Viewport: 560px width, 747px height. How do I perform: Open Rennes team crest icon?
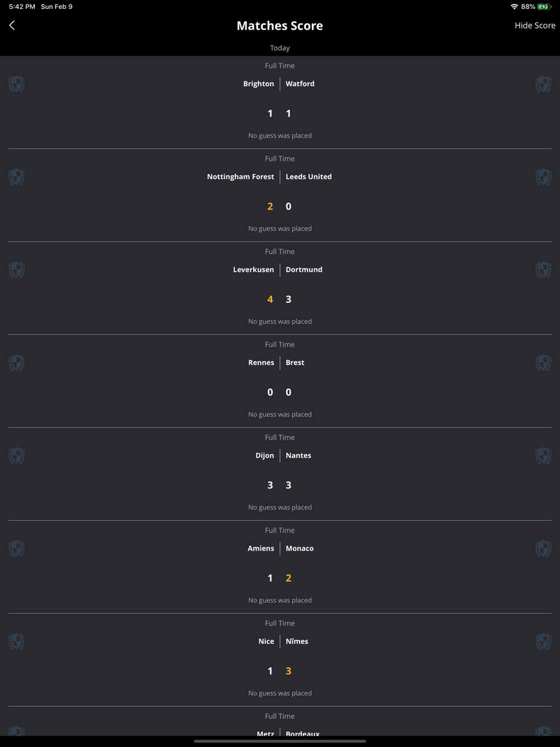[17, 363]
